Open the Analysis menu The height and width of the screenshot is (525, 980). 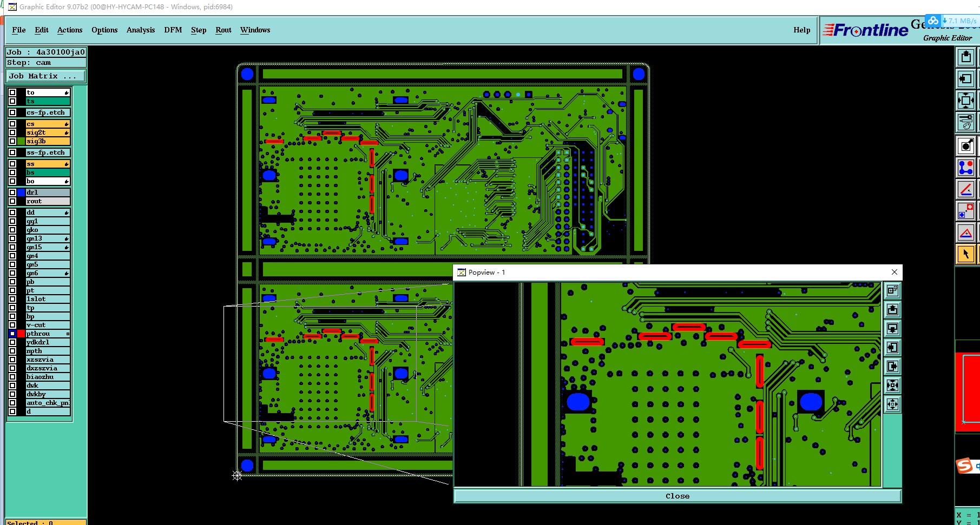tap(141, 30)
